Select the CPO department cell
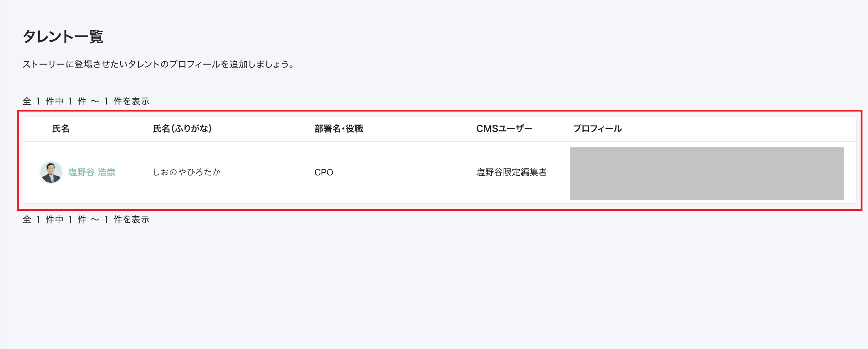This screenshot has height=349, width=868. pyautogui.click(x=324, y=172)
